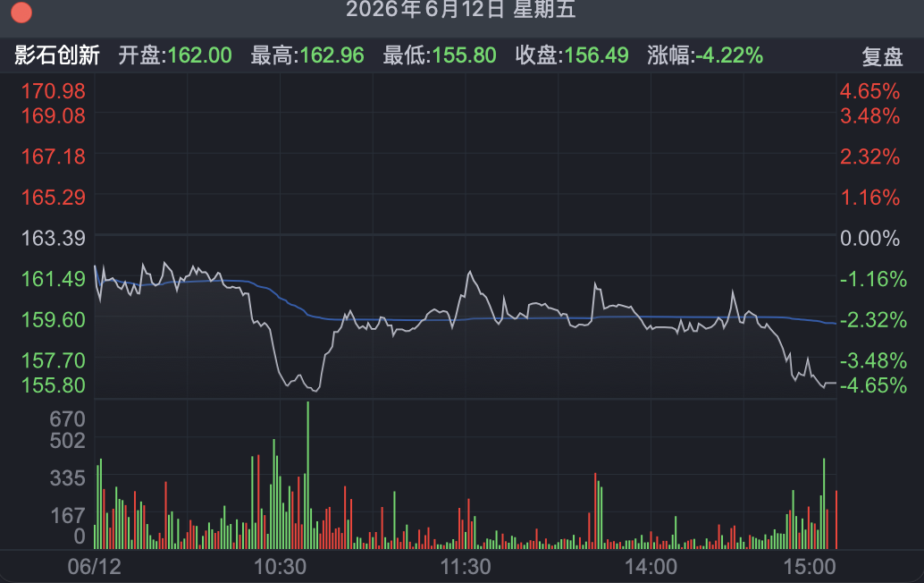
Task: Click the 0.00% percent axis label
Action: coord(869,238)
